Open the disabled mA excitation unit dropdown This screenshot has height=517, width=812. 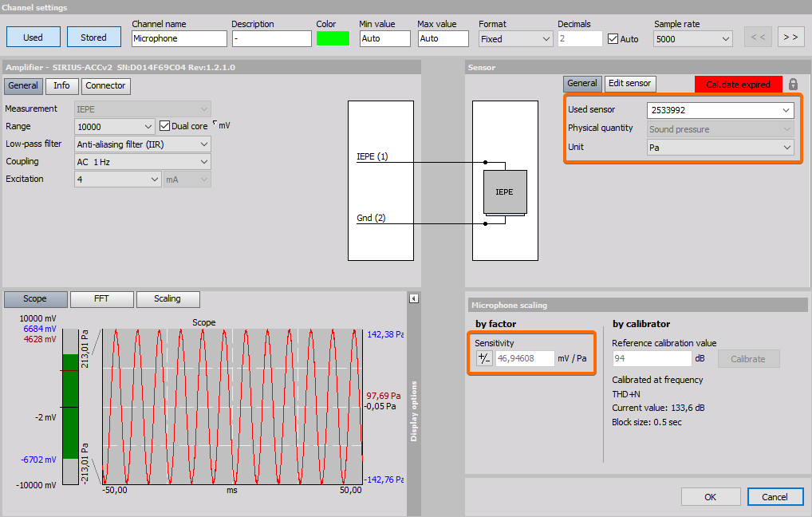pyautogui.click(x=187, y=180)
